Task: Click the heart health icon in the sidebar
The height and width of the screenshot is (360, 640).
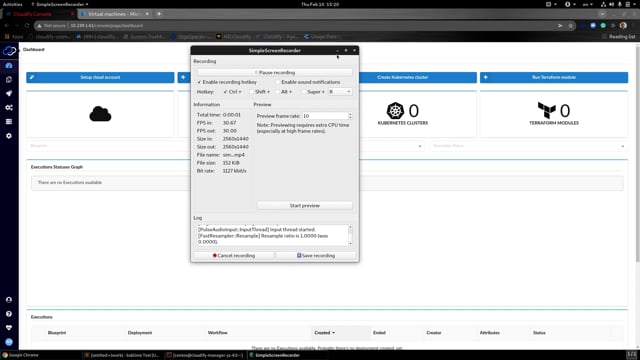Action: 9,328
